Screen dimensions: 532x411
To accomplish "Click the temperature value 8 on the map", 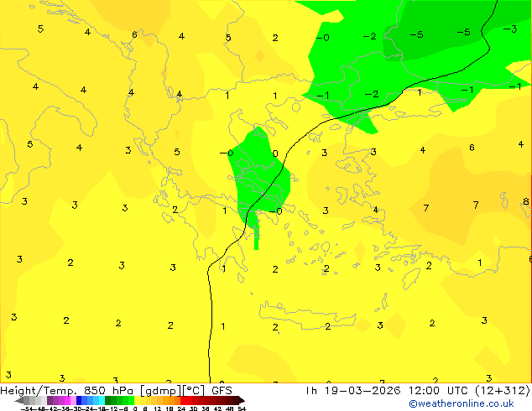I will coord(526,201).
